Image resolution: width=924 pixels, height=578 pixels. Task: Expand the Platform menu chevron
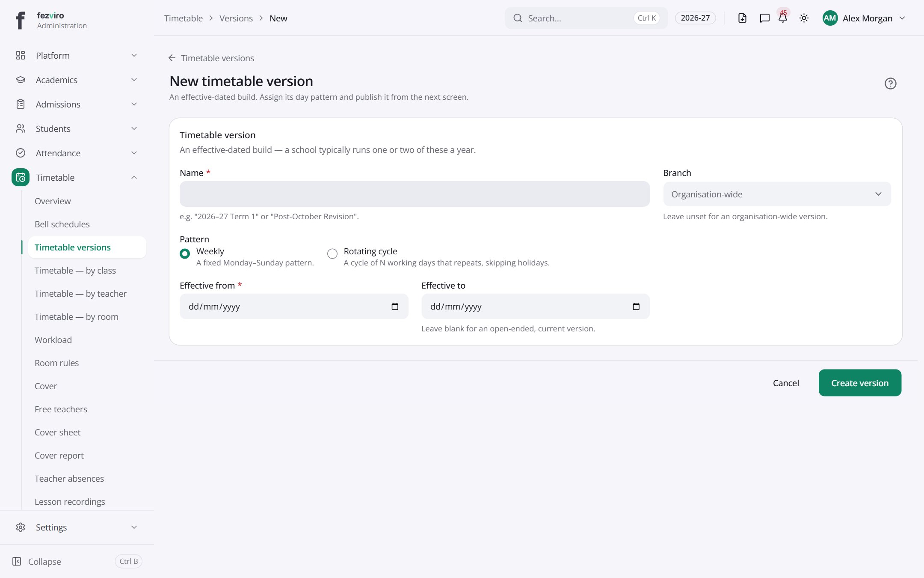click(x=134, y=55)
